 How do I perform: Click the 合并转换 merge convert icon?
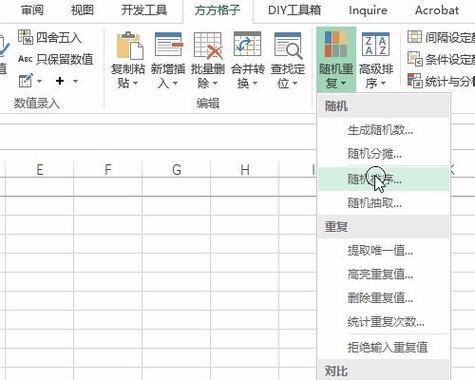pyautogui.click(x=247, y=44)
